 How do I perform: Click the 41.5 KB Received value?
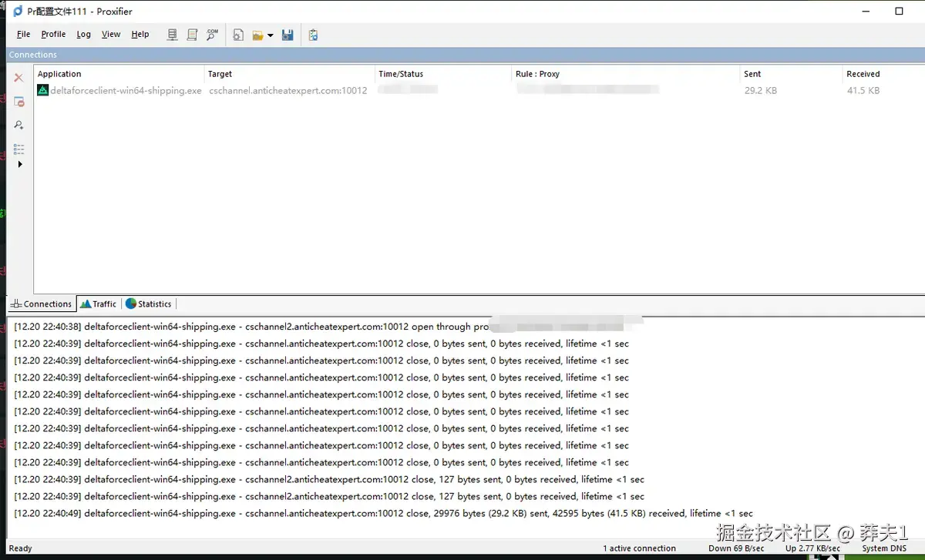(863, 90)
